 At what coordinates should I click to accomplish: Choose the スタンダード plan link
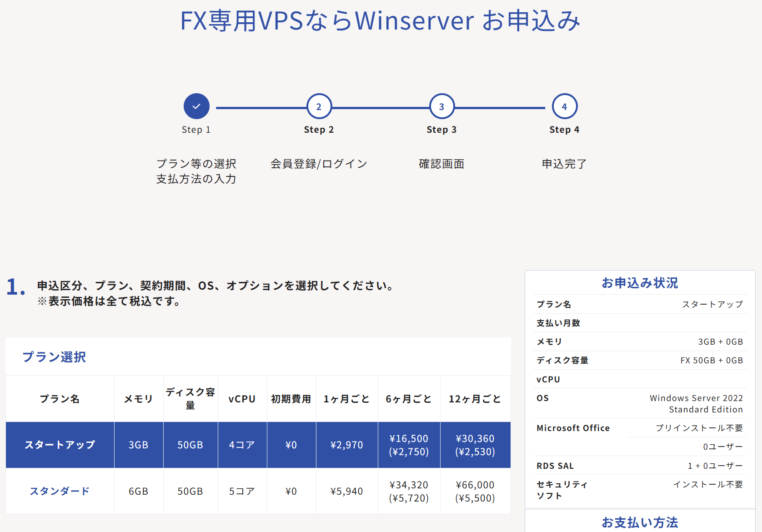tap(60, 491)
